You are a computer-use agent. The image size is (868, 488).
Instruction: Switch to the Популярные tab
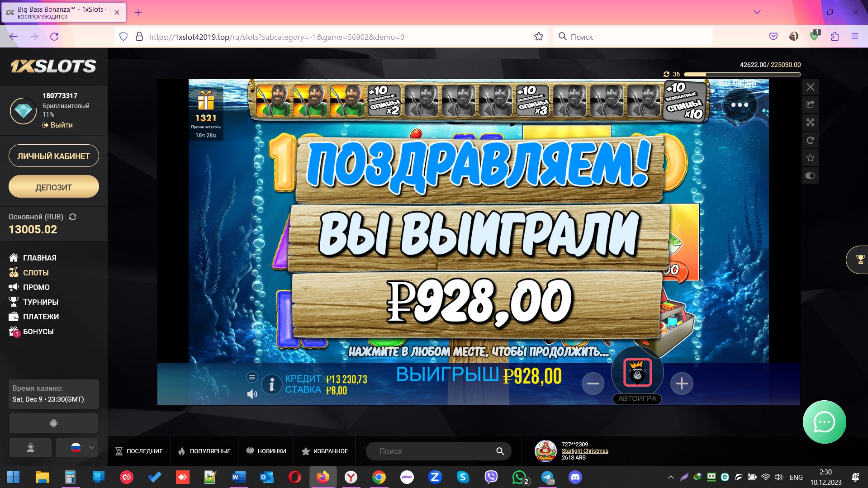204,451
